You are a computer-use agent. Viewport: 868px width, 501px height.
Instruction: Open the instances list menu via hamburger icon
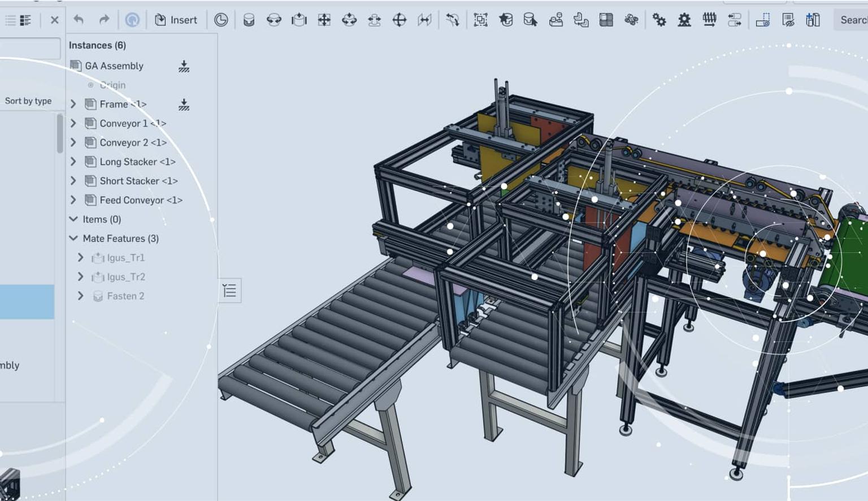(10, 20)
